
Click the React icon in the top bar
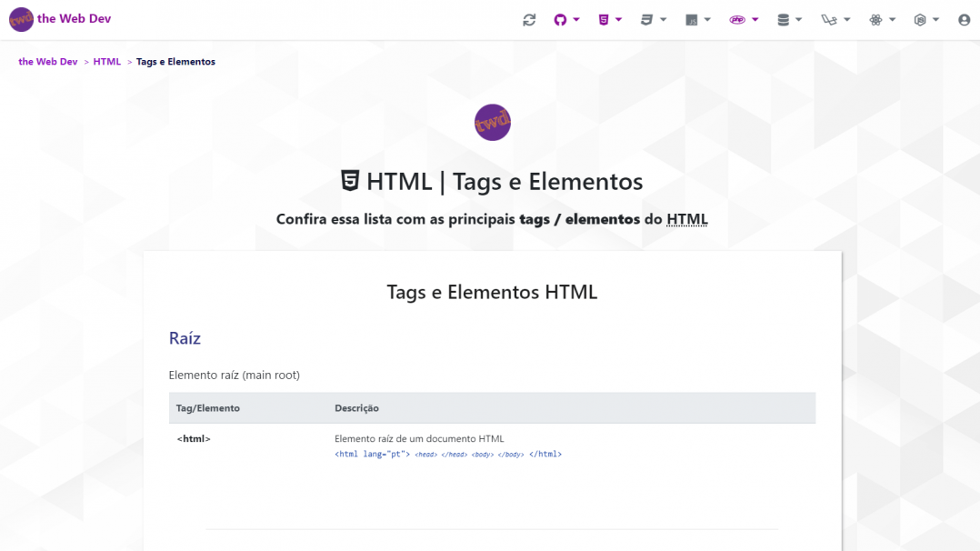click(877, 18)
